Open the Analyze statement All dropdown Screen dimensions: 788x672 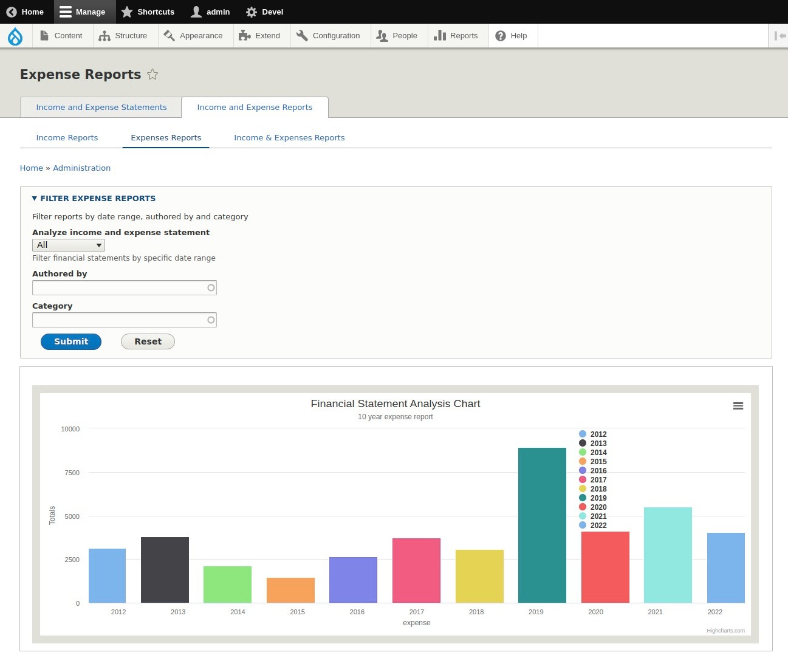coord(68,245)
